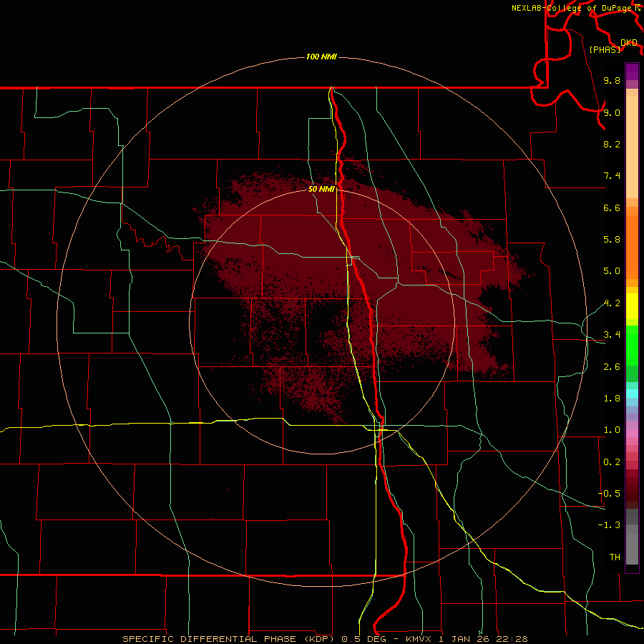Pick the bright orange band of the color bar
Screen dimensions: 644x644
pos(632,248)
